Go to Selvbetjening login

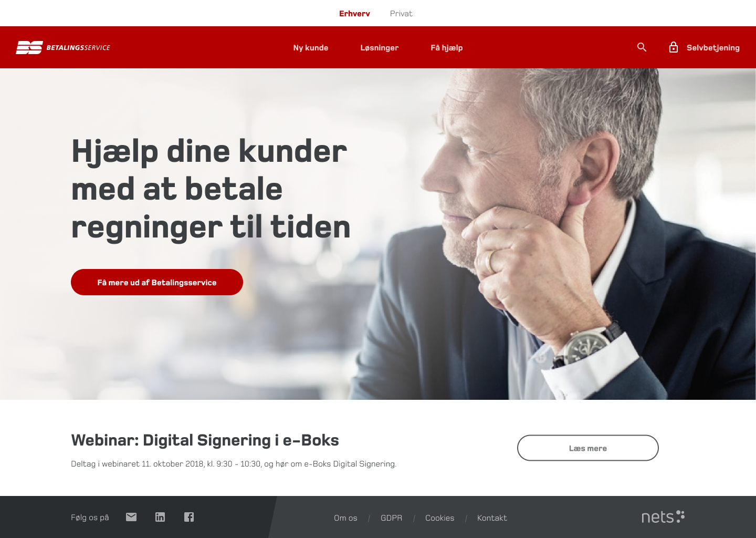click(x=713, y=48)
